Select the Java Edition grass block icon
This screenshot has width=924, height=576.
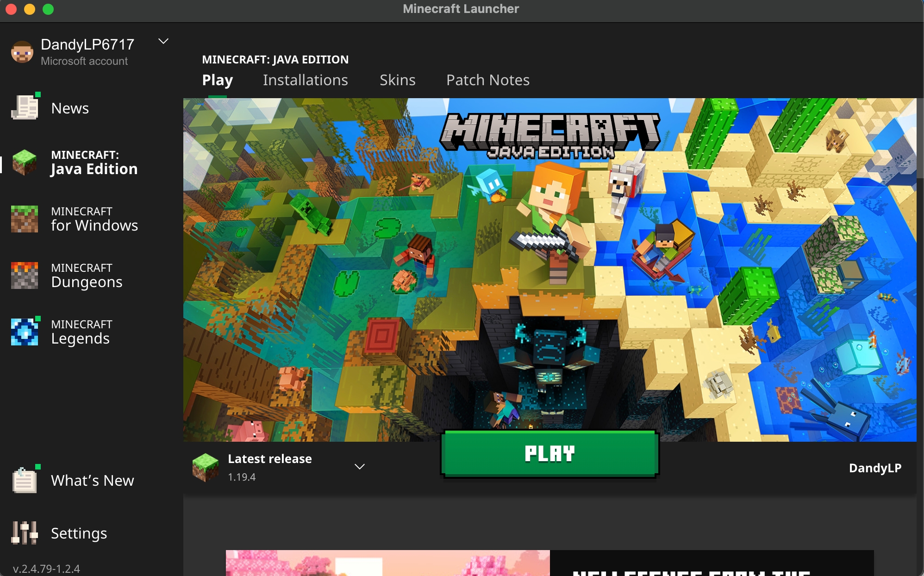click(x=25, y=162)
